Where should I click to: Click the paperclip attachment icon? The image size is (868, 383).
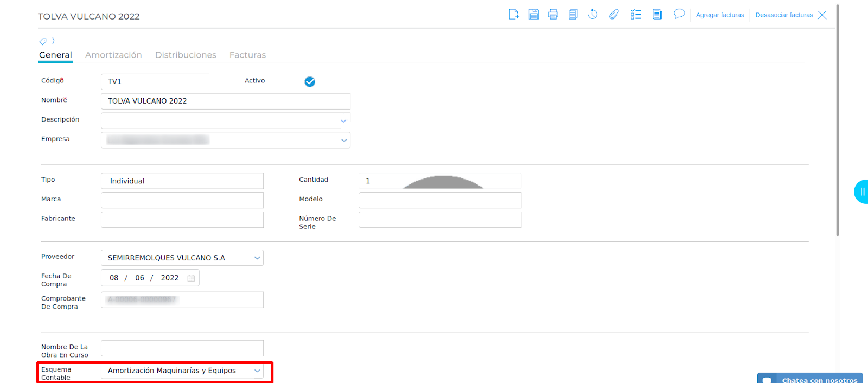[x=614, y=15]
